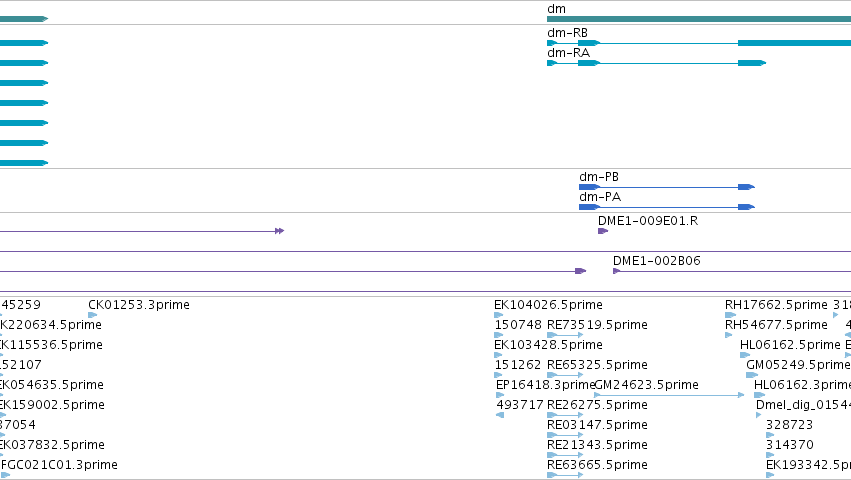
Task: Select the 493717 reverse arrow feature
Action: pos(500,415)
